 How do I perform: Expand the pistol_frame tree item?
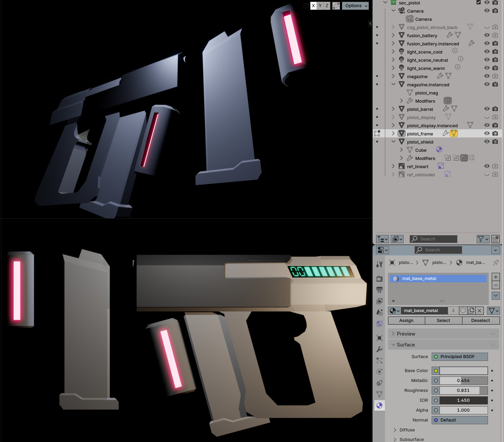393,134
